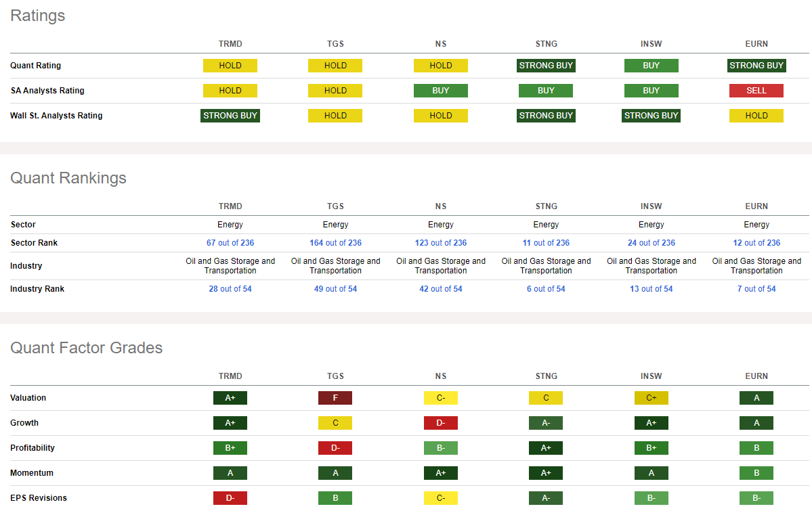Screen dimensions: 812x515
Task: Click TRMD column header in Ratings table
Action: (x=230, y=44)
